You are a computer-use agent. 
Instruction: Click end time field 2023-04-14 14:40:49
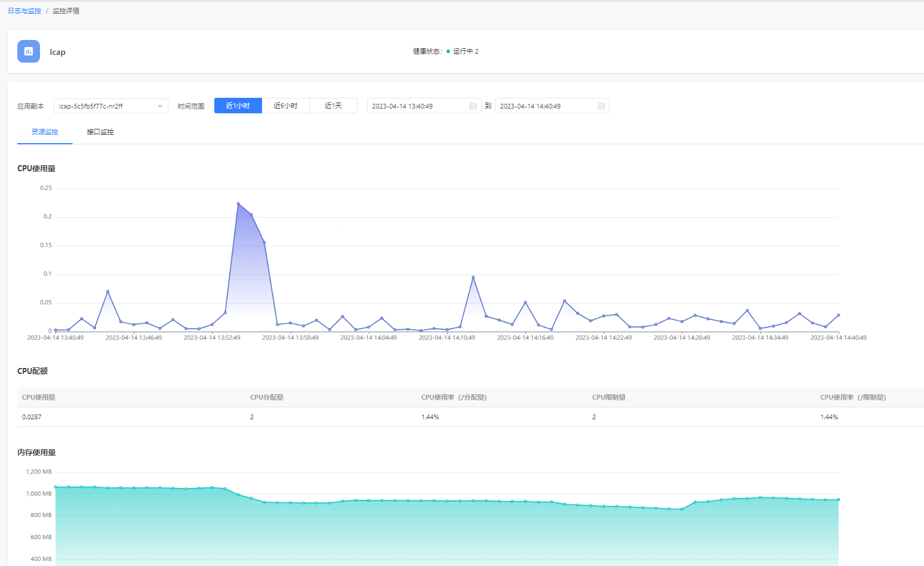552,106
